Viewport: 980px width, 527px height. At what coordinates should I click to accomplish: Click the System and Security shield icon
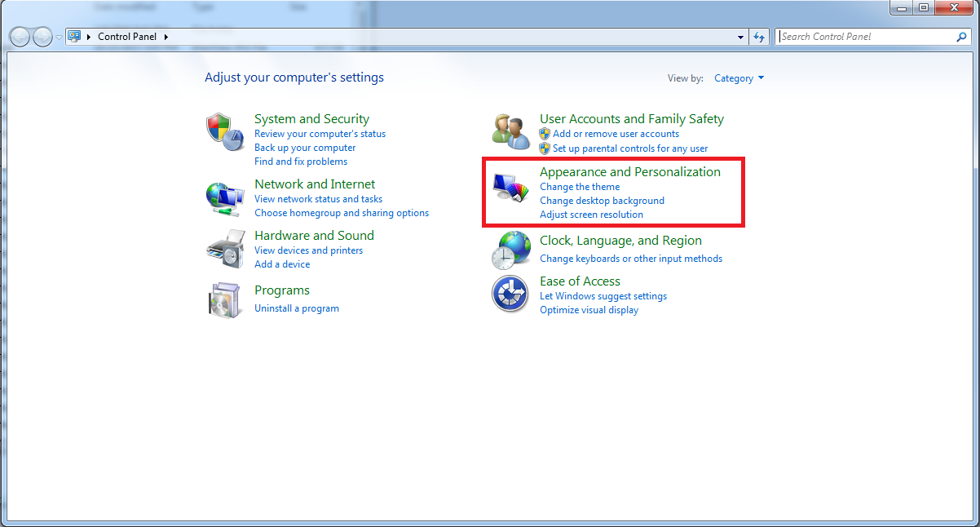coord(225,131)
